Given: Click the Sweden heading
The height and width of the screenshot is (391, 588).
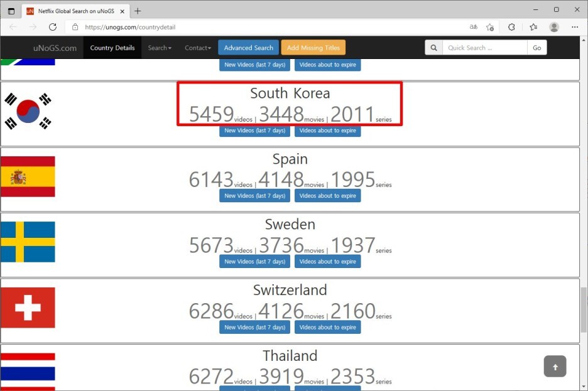Looking at the screenshot, I should point(290,224).
